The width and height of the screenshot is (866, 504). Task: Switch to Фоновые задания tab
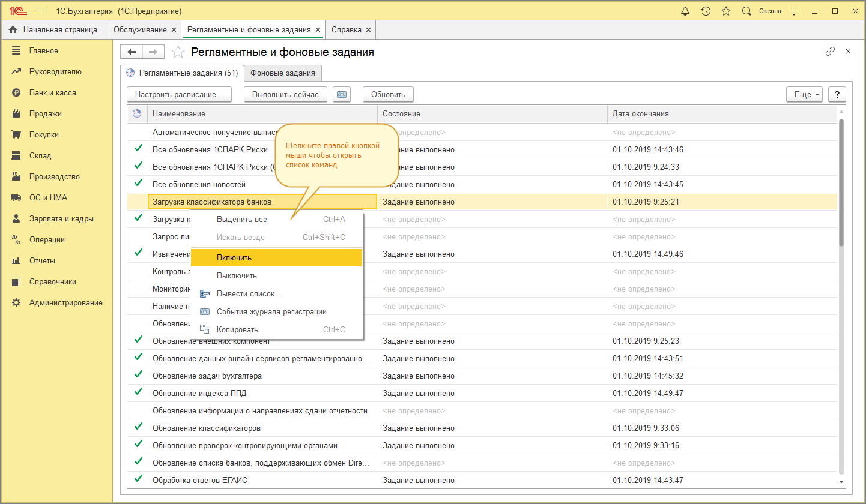[283, 73]
